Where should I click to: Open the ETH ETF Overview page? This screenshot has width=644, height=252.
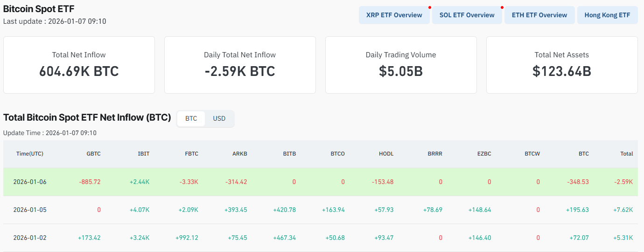coord(539,15)
